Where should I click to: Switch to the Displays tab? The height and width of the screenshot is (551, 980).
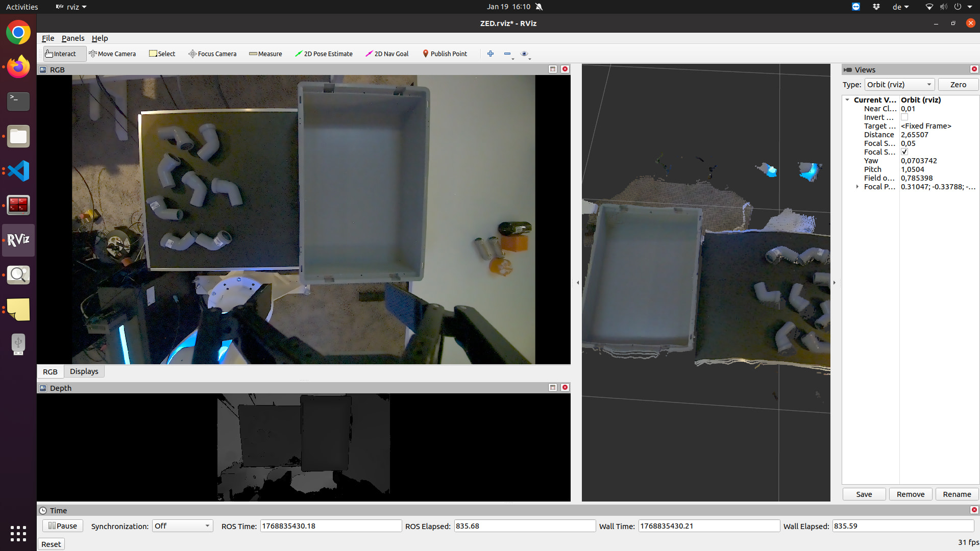[x=84, y=371]
